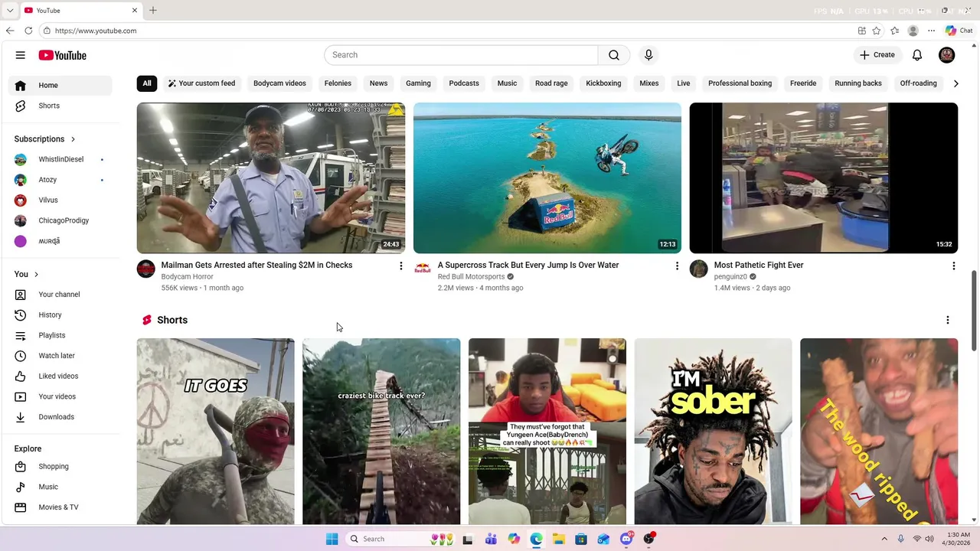Open Mailman Gets Arrested video title
This screenshot has height=551, width=980.
(256, 265)
